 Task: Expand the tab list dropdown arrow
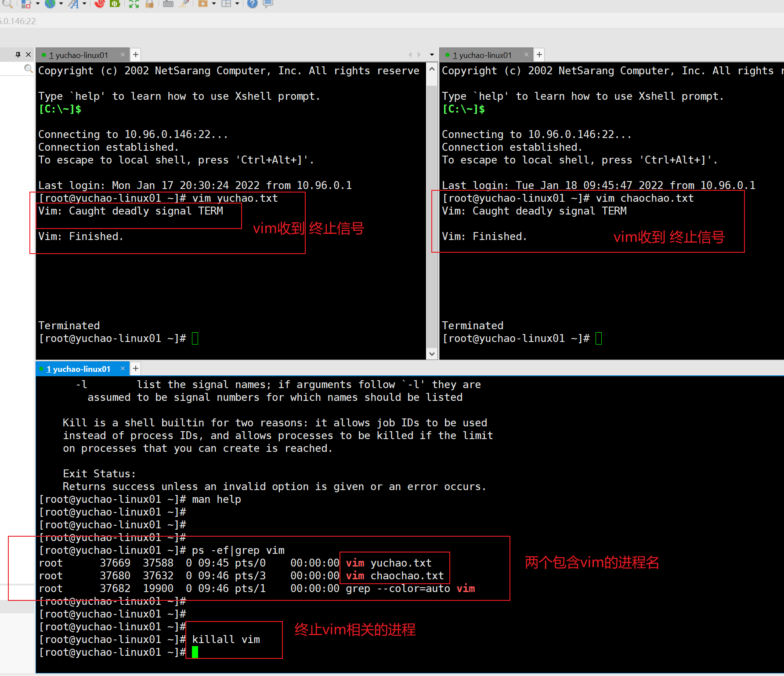pos(432,55)
